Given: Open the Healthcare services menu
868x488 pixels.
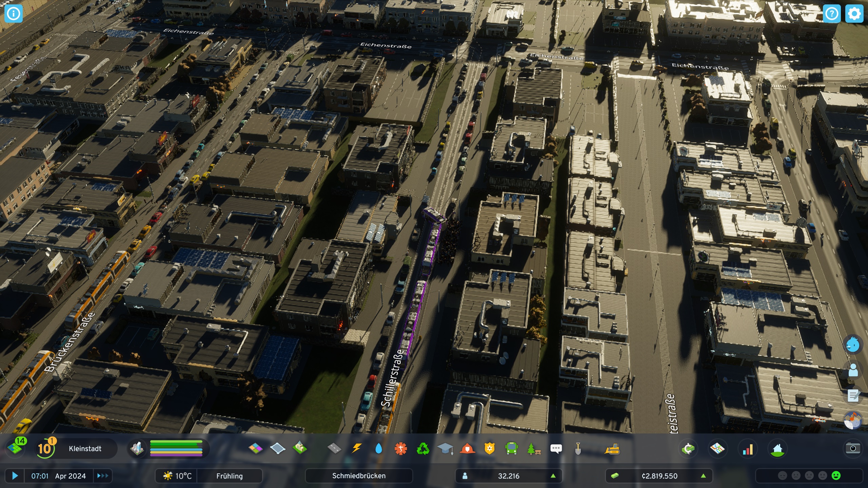Looking at the screenshot, I should 401,448.
